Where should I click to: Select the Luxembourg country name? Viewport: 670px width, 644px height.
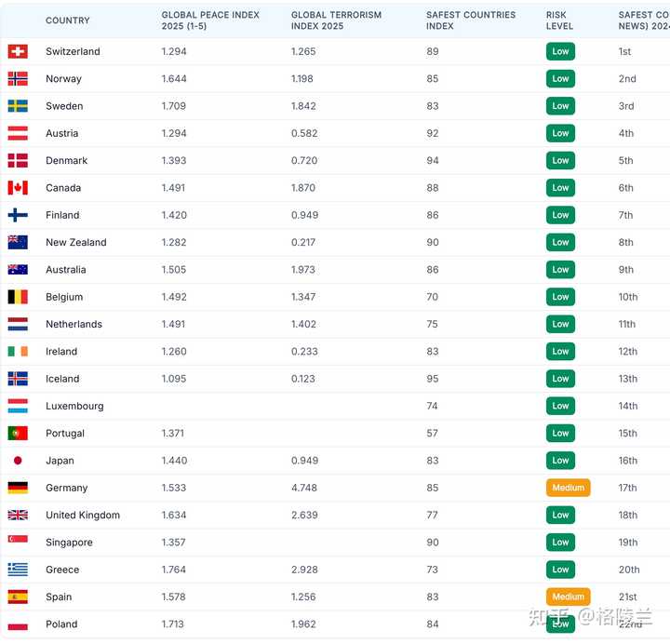pos(74,407)
